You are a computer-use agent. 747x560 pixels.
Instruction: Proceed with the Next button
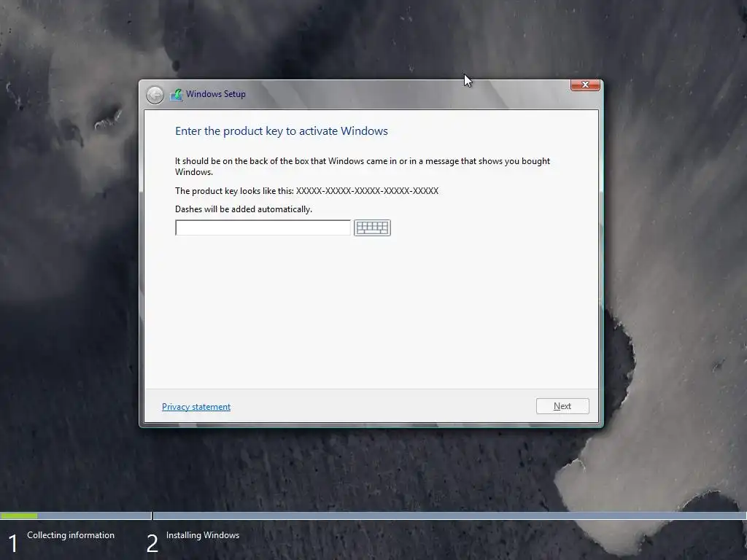[x=562, y=406]
